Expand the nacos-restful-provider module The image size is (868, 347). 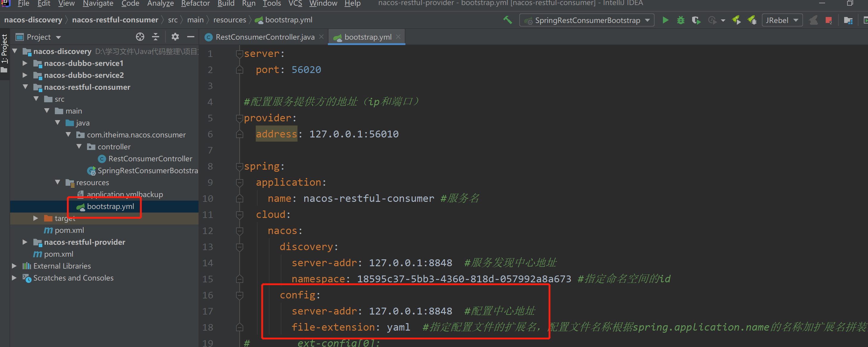(x=25, y=242)
